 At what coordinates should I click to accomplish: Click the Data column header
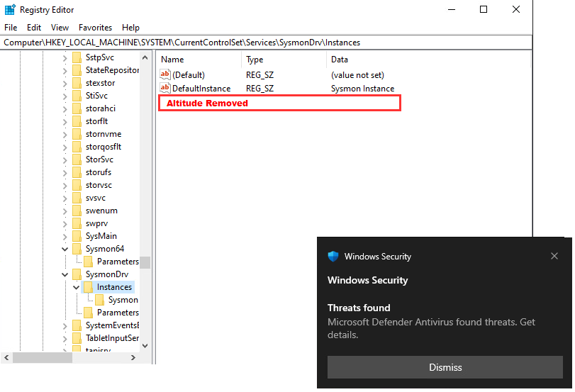click(340, 60)
